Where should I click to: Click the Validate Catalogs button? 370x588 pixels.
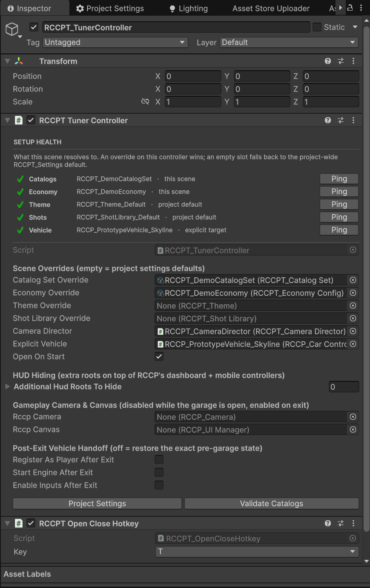coord(272,503)
